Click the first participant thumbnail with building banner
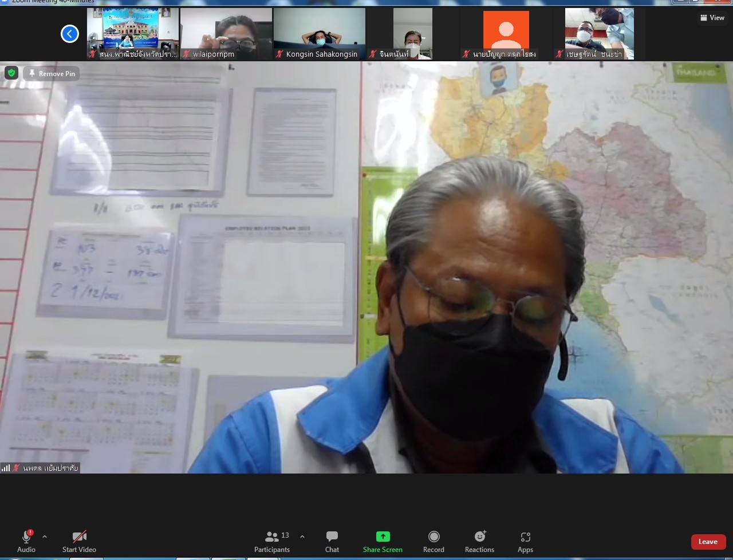733x560 pixels. tap(133, 33)
